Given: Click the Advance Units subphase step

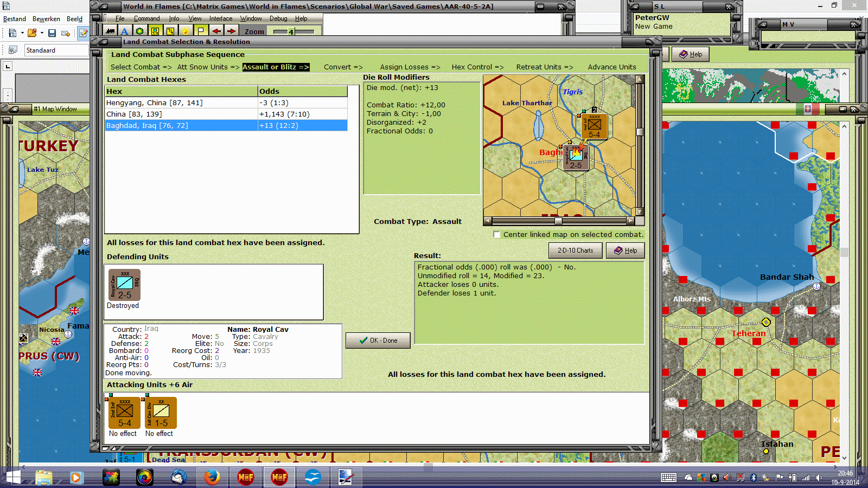Looking at the screenshot, I should coord(612,67).
